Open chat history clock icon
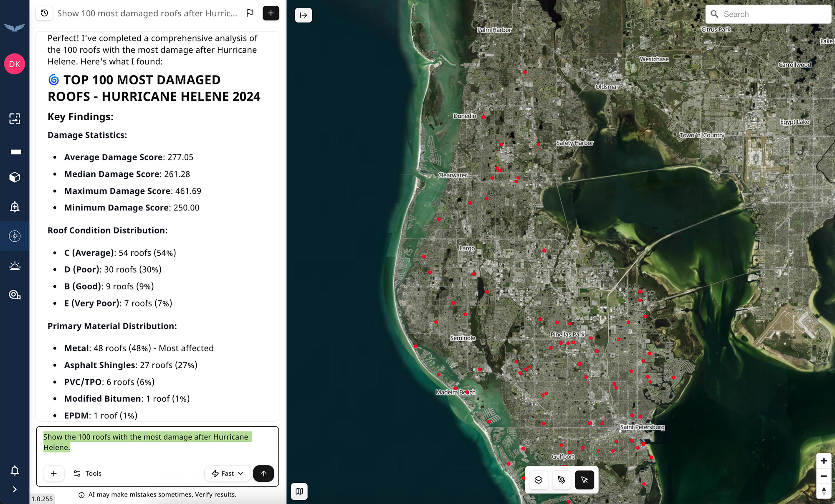This screenshot has width=835, height=504. pos(44,13)
